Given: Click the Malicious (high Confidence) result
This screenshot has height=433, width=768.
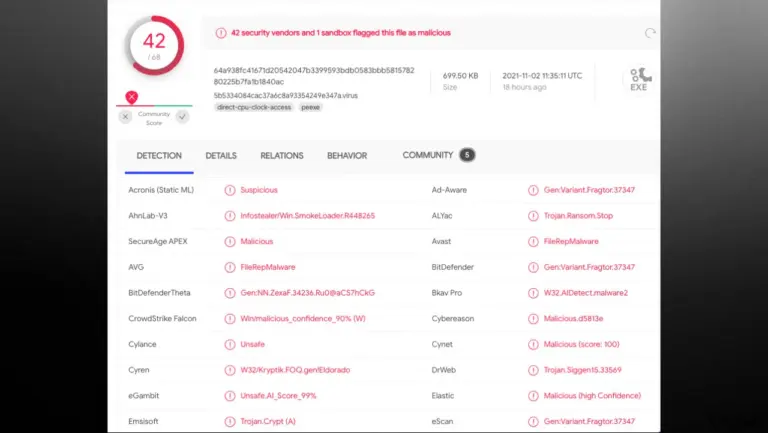Looking at the screenshot, I should (592, 396).
